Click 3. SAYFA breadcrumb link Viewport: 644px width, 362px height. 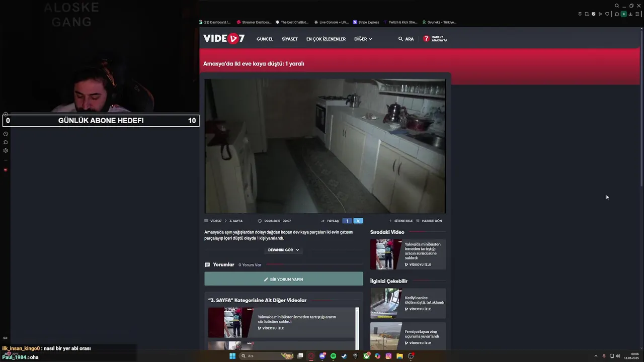tap(236, 221)
